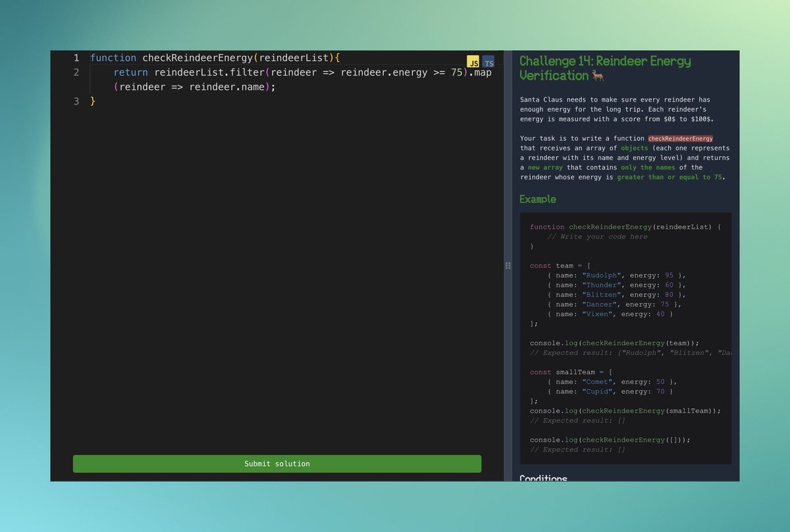Place cursor on 'reindeerList.filter' in the editor

pos(209,72)
